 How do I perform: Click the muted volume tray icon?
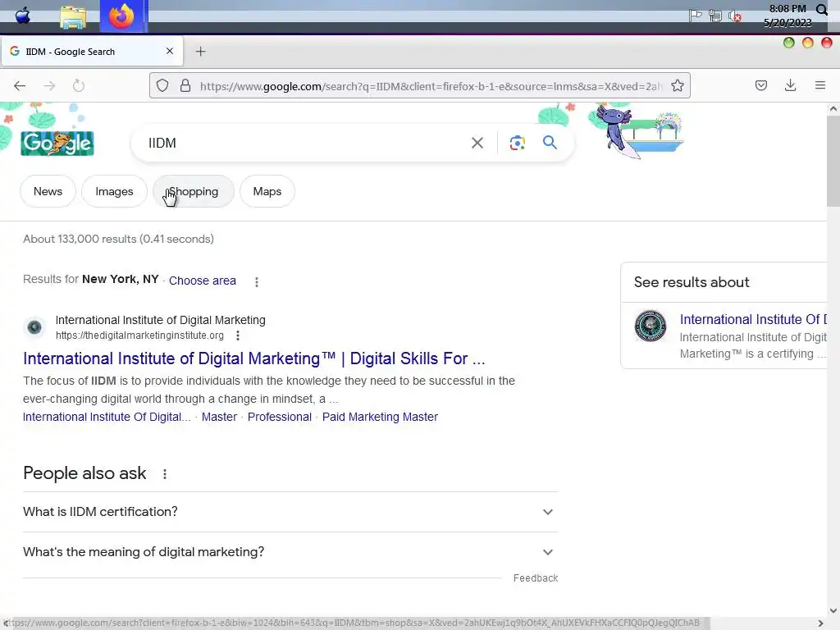pyautogui.click(x=735, y=16)
